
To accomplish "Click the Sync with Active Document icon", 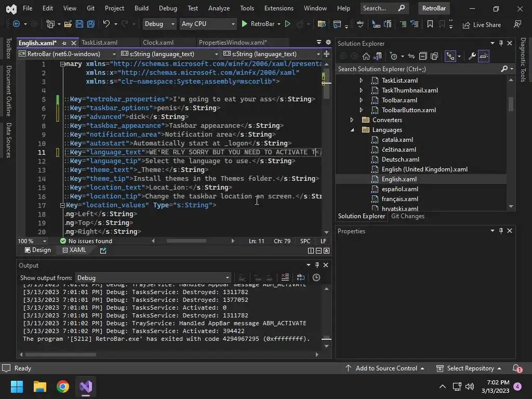I will 411,56.
